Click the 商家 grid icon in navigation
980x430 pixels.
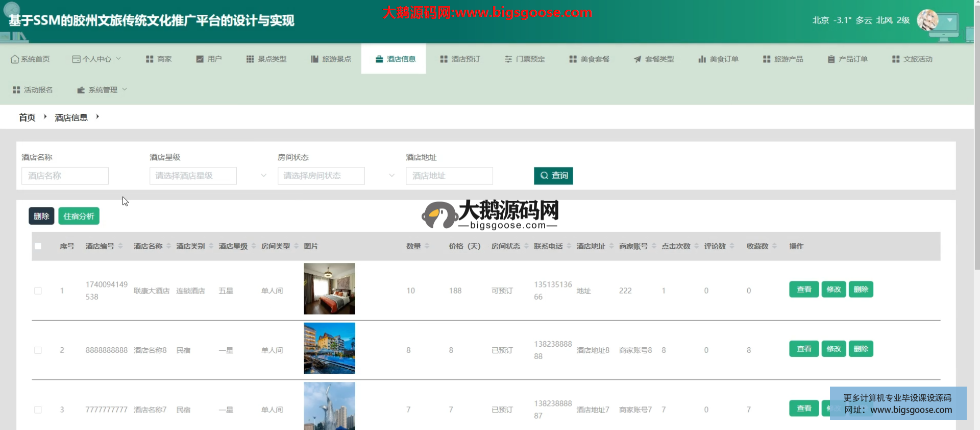[150, 59]
